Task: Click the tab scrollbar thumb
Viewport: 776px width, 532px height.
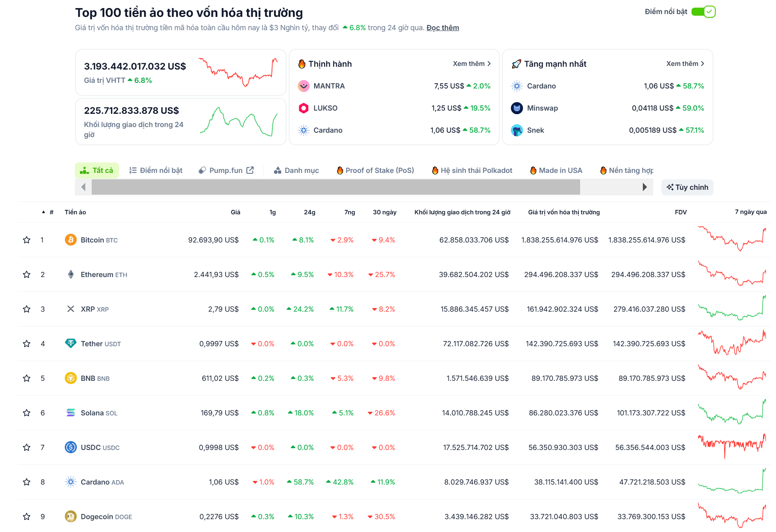Action: [x=336, y=187]
